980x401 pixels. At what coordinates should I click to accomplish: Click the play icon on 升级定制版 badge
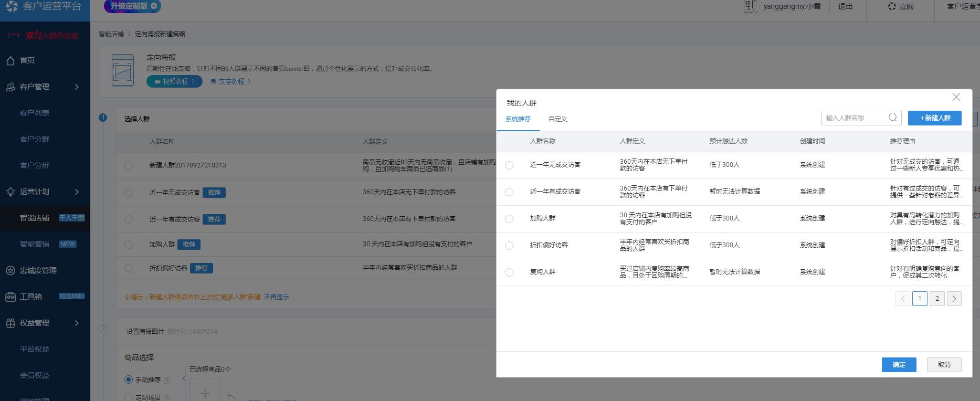(154, 6)
